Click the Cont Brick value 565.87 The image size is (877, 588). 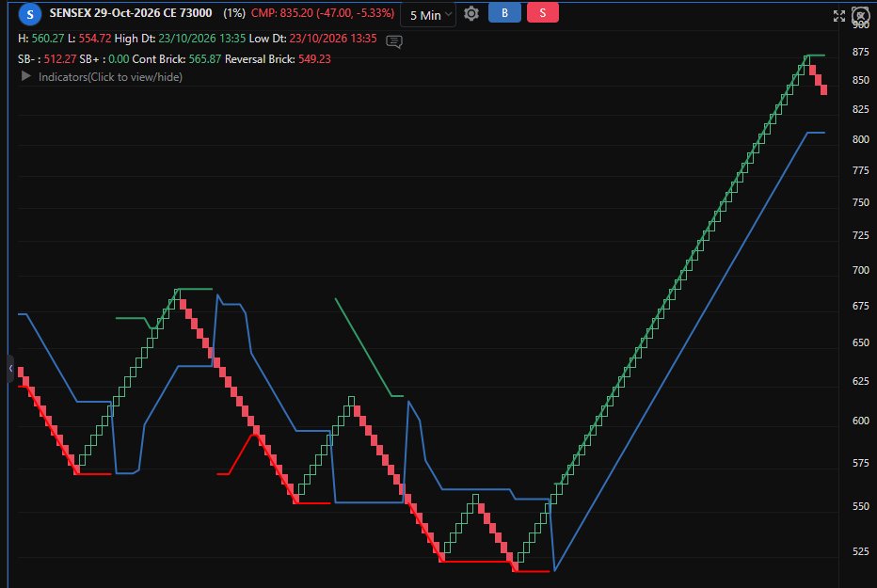pyautogui.click(x=205, y=58)
